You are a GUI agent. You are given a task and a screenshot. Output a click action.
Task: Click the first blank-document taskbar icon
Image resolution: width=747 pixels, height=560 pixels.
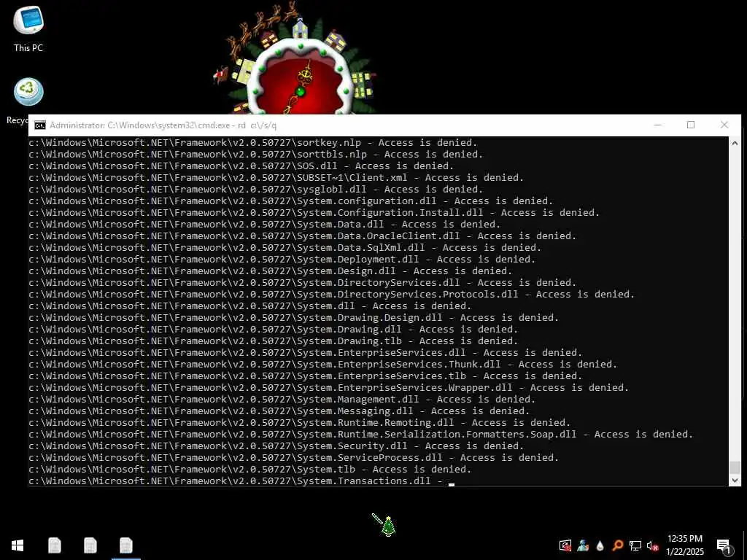pyautogui.click(x=54, y=545)
